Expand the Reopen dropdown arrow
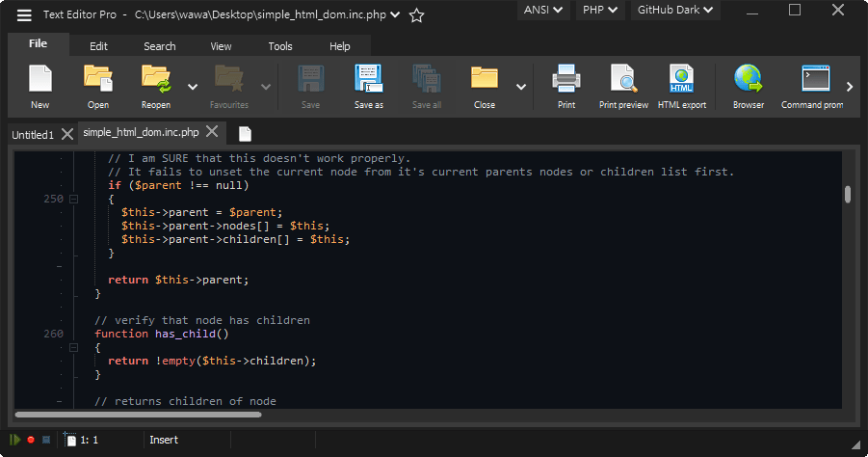Viewport: 868px width, 457px height. (193, 87)
